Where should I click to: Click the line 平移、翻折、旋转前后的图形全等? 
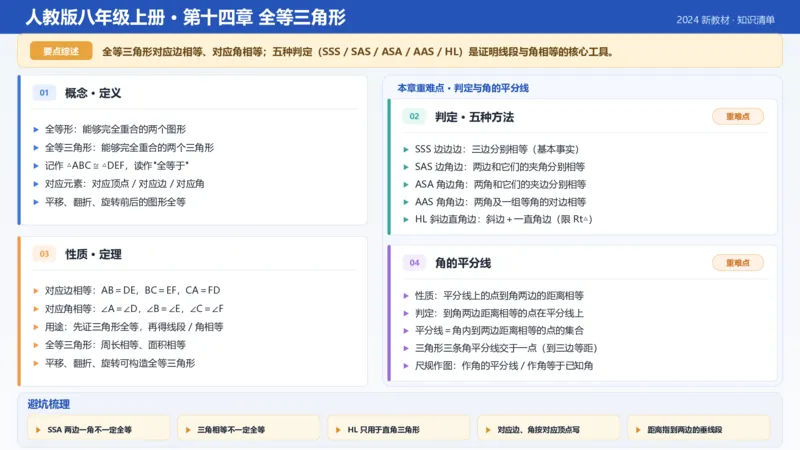click(115, 202)
